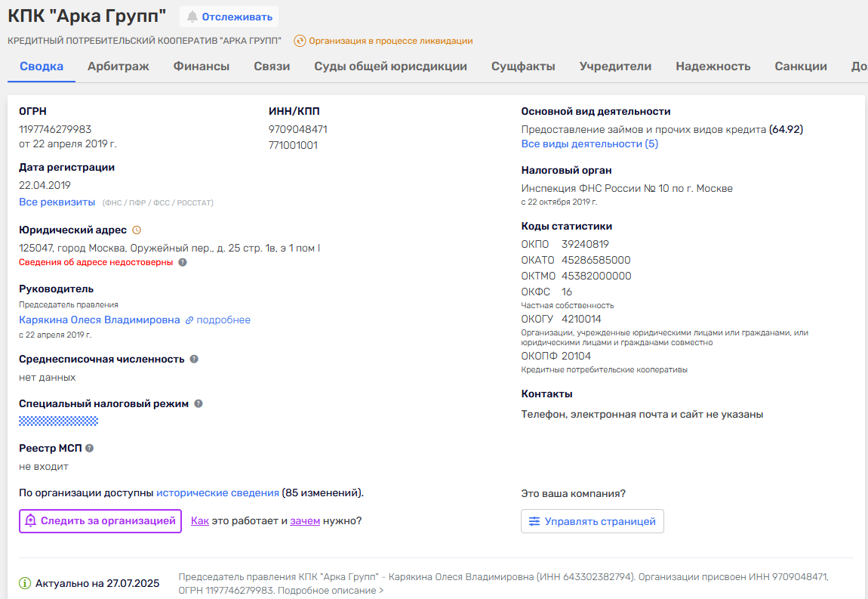Click the help icon beside Специальный налоговый режим
The height and width of the screenshot is (599, 868).
point(199,404)
